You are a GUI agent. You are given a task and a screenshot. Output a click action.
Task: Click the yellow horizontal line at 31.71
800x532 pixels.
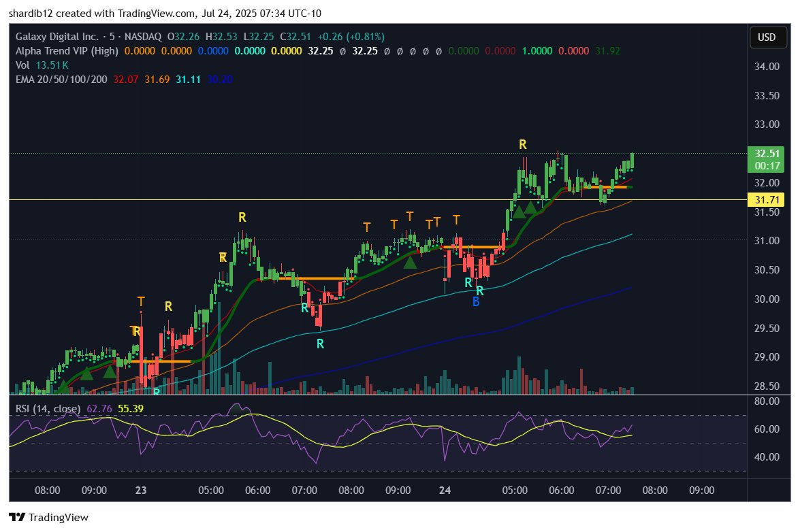378,200
